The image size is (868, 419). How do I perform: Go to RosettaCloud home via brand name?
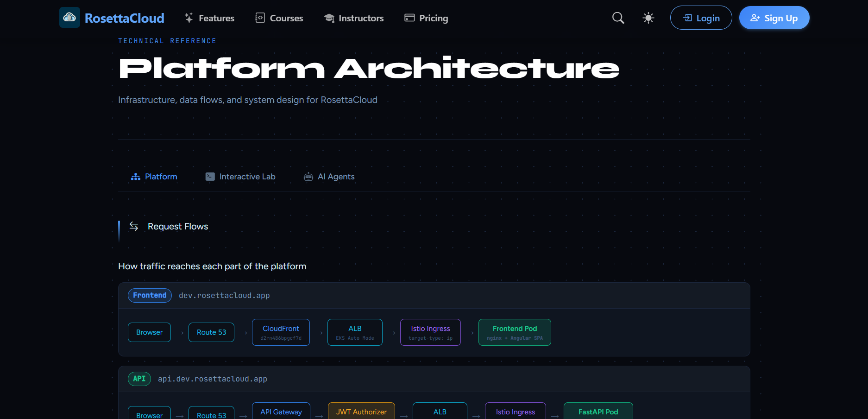[125, 18]
